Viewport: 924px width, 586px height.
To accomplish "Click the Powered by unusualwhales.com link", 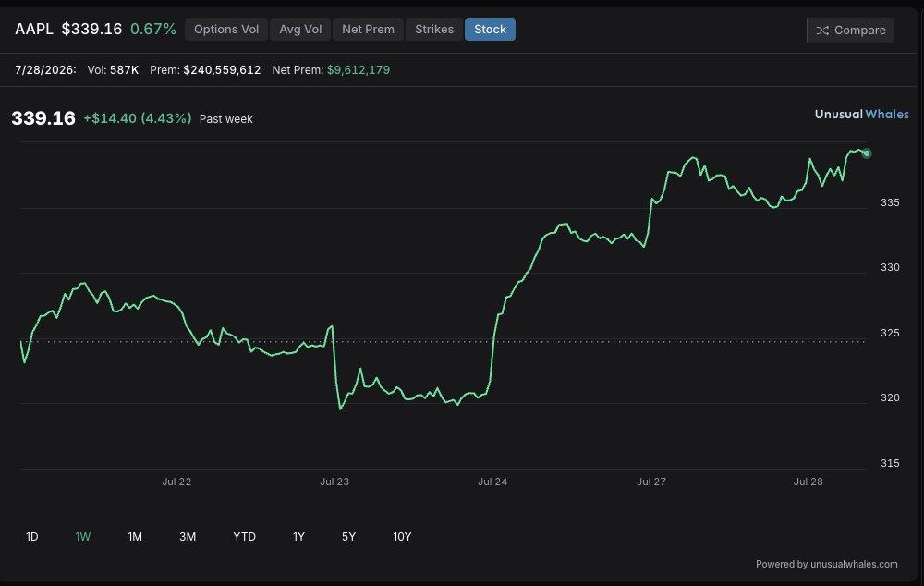I will tap(827, 564).
